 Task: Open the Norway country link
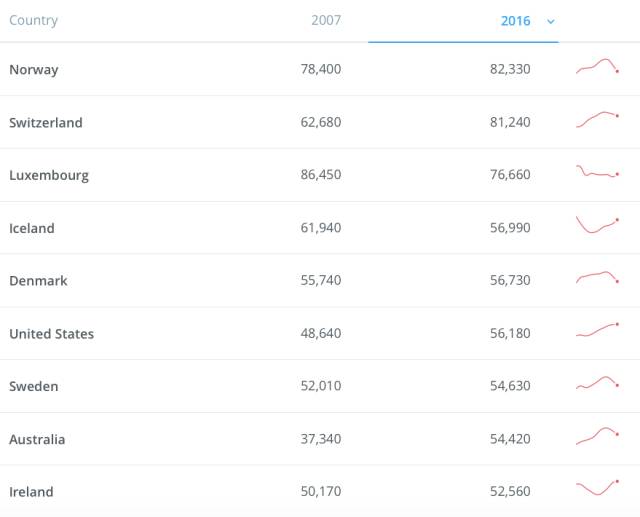point(34,70)
